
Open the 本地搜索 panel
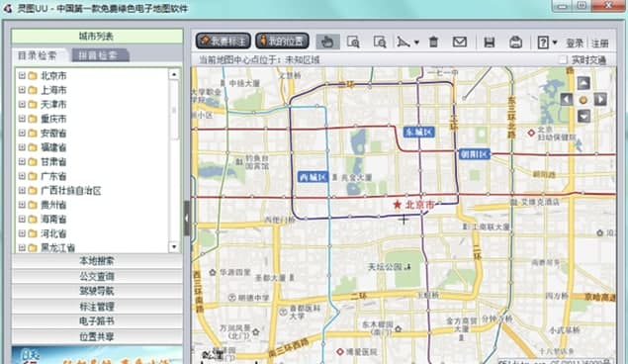[x=97, y=261]
